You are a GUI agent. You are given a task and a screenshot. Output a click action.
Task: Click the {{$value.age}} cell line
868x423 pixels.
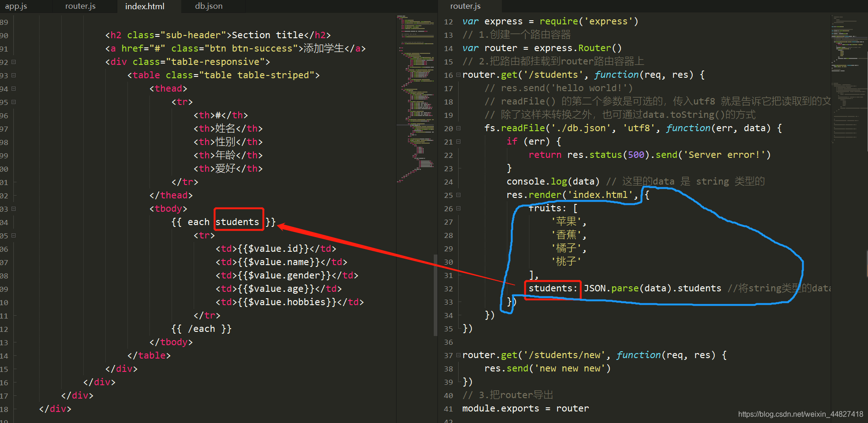(x=279, y=289)
